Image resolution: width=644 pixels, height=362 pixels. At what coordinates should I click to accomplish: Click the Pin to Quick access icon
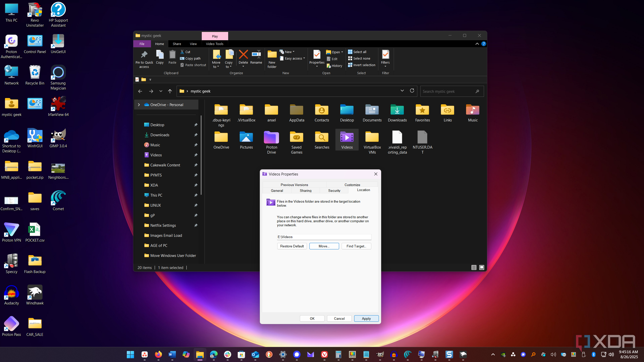pos(144,54)
